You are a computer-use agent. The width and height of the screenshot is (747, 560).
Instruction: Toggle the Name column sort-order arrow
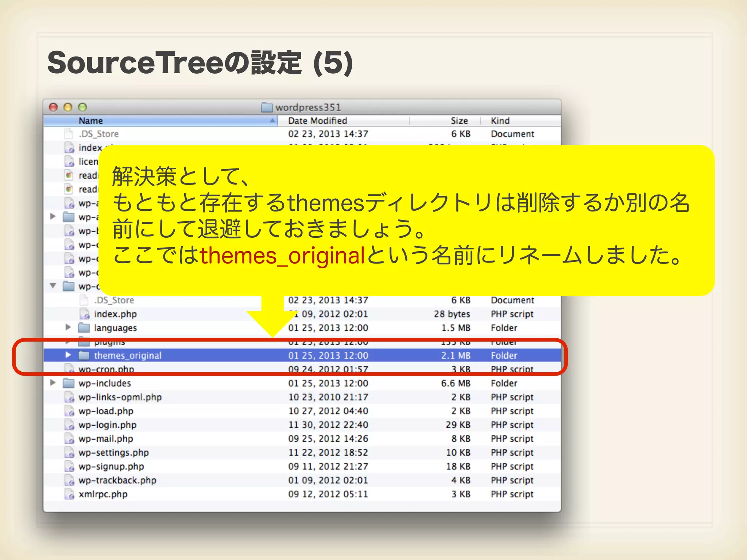click(272, 121)
